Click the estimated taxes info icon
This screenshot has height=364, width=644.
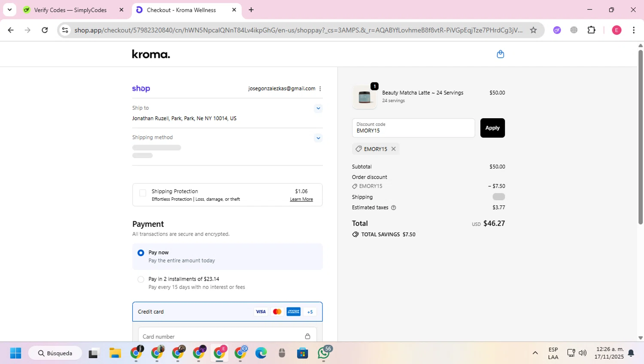point(394,208)
